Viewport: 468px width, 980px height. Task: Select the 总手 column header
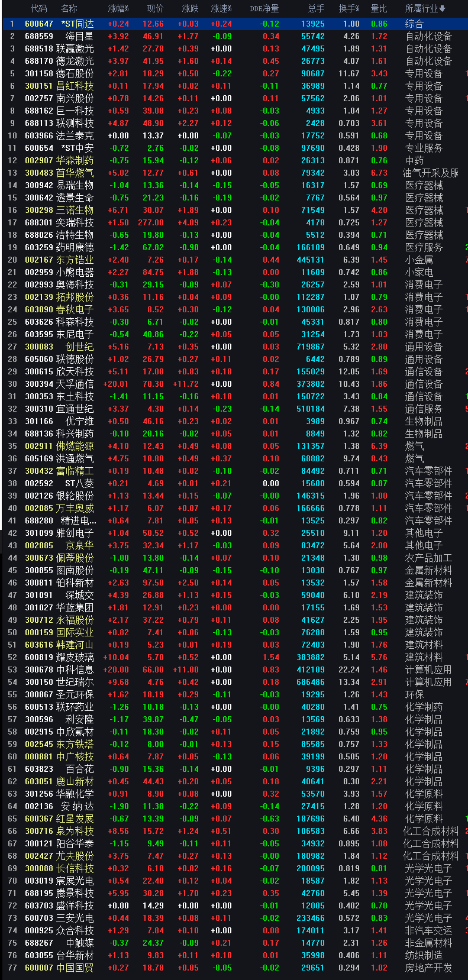coord(316,9)
